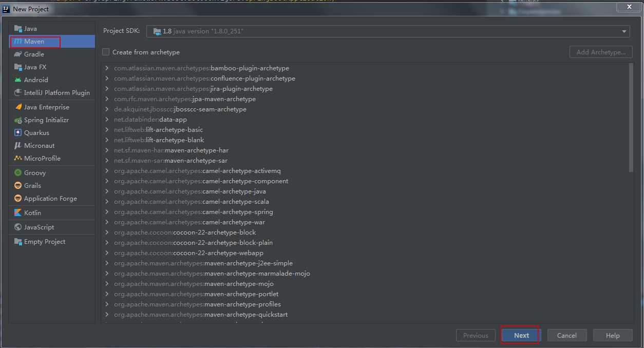Enable Create from archetype checkbox
The image size is (644, 348).
tap(106, 52)
